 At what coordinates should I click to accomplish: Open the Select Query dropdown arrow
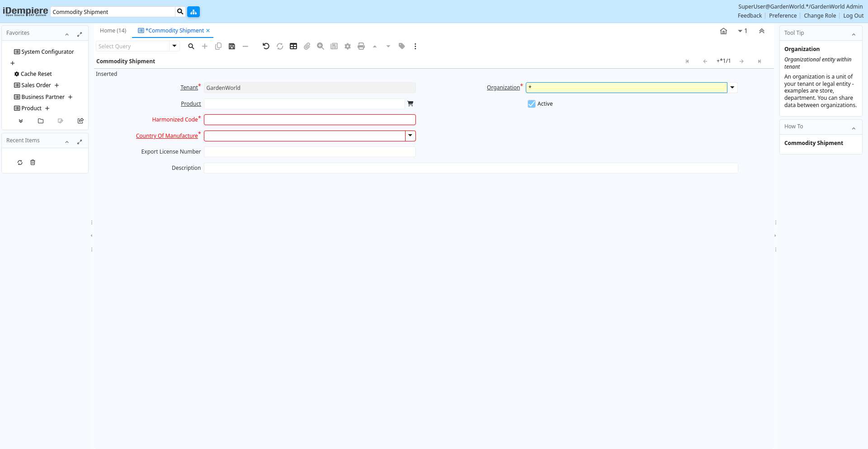coord(175,46)
